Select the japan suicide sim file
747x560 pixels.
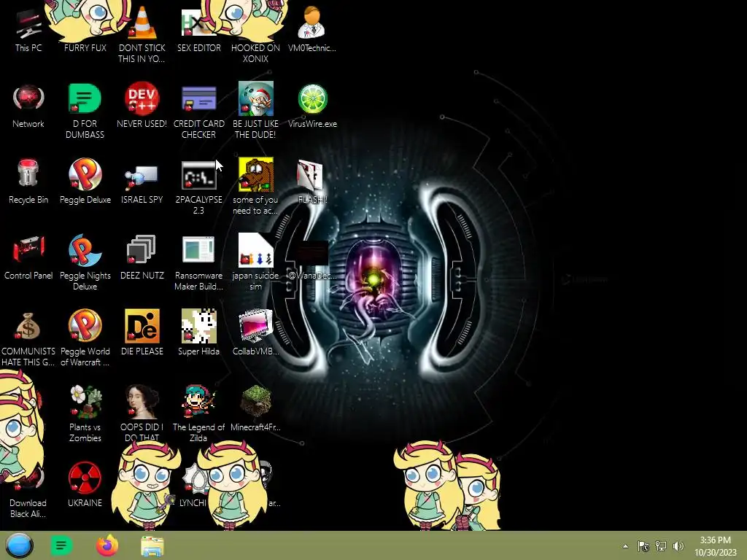[x=256, y=251]
